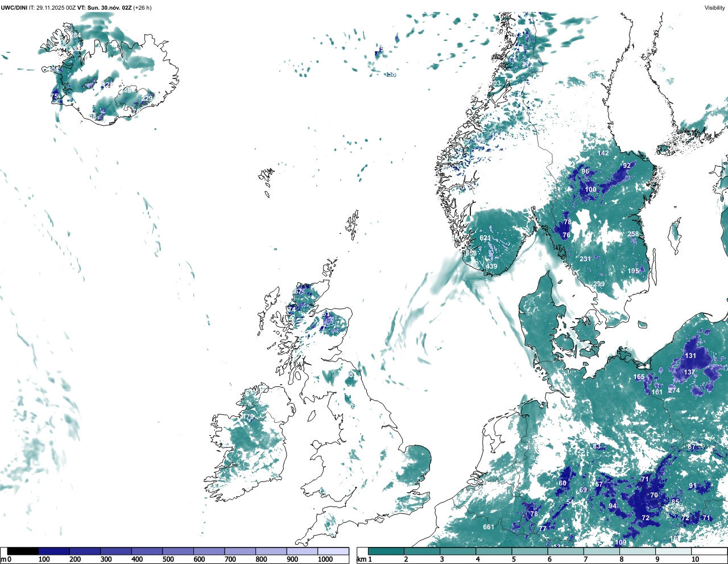Click the 439 value on Norway's south coast
Viewport: 728px width, 564px height.
491,266
